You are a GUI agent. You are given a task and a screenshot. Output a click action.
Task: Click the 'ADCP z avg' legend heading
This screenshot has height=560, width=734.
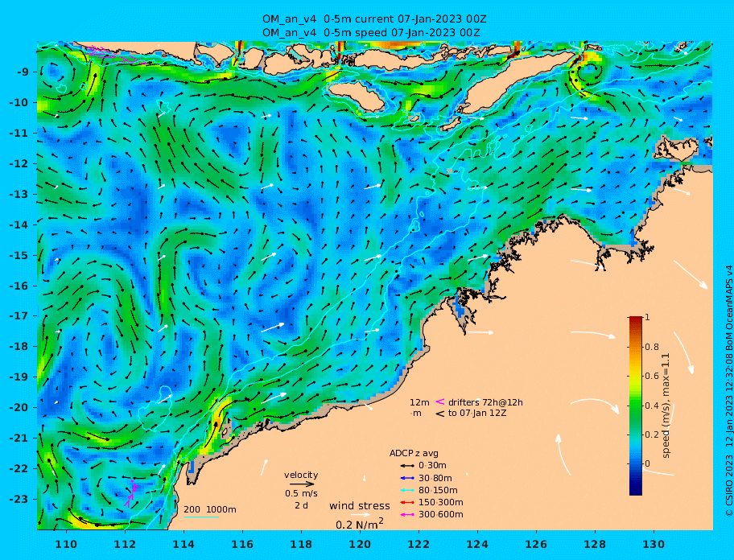[414, 453]
